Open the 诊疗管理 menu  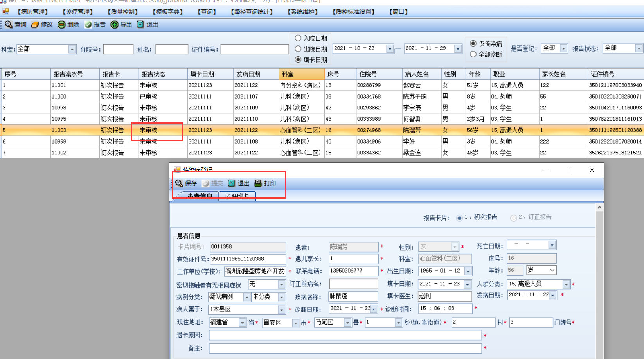(78, 12)
